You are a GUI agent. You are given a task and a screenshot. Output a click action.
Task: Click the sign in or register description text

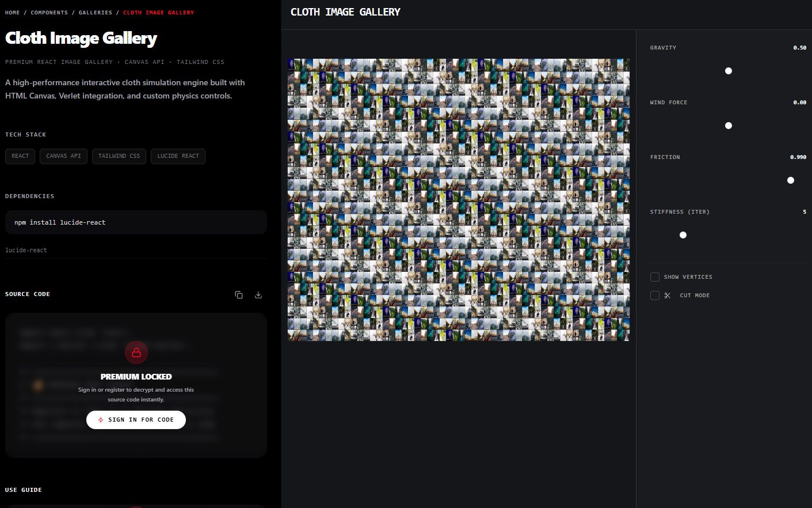click(x=136, y=395)
